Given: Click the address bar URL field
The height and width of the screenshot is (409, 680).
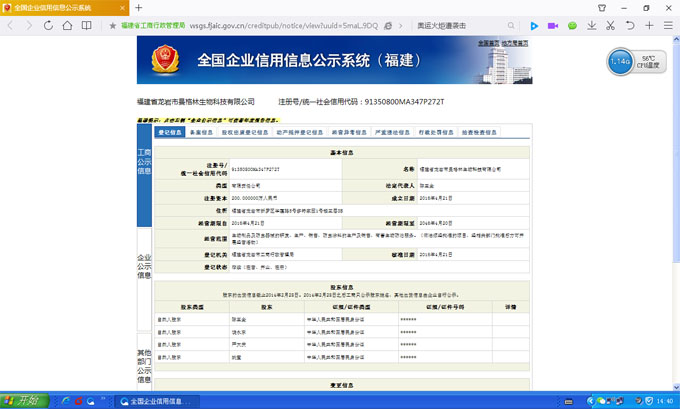Looking at the screenshot, I should [284, 26].
